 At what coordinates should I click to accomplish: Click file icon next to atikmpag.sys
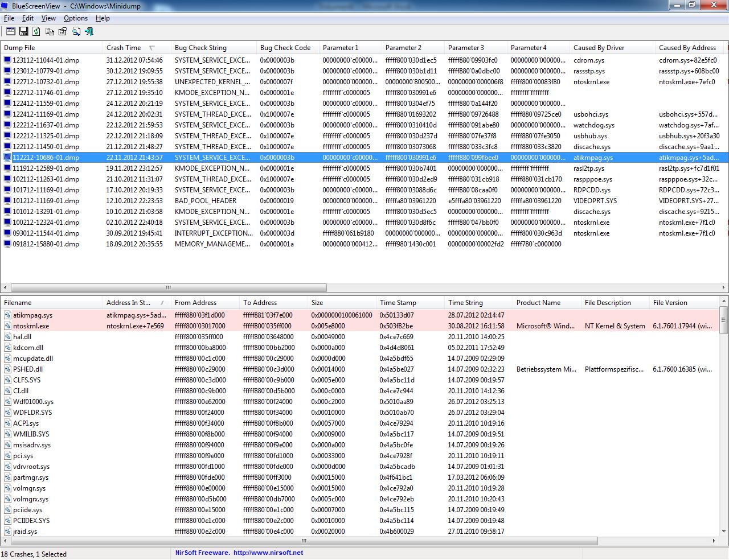coord(7,315)
